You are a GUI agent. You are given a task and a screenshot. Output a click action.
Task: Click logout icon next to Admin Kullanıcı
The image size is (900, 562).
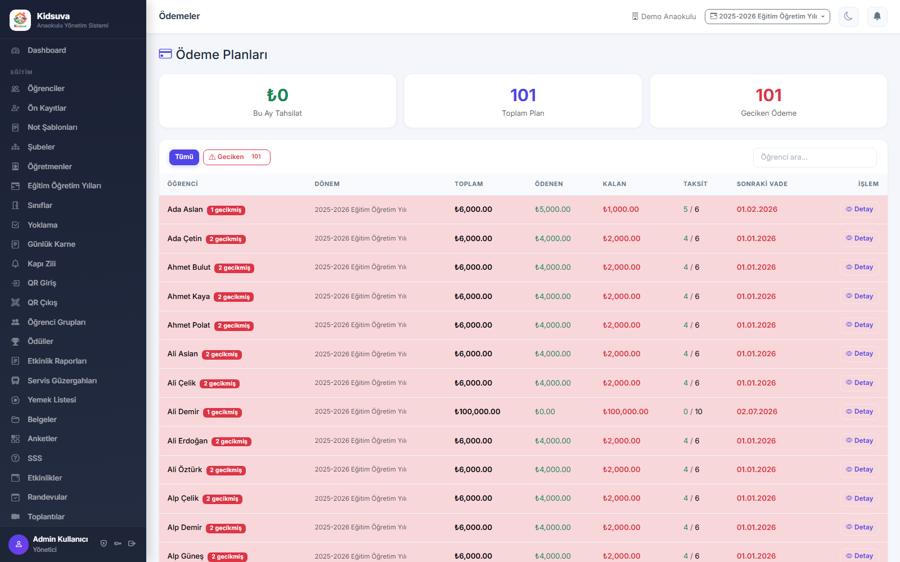click(x=132, y=543)
